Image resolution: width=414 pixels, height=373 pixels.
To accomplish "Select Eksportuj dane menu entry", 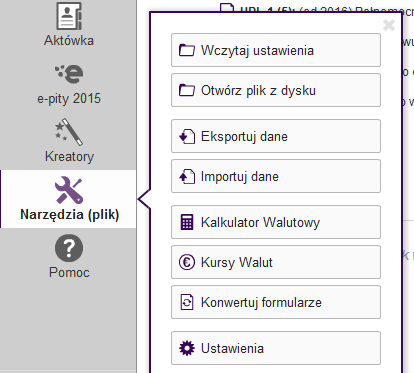I will pos(276,136).
